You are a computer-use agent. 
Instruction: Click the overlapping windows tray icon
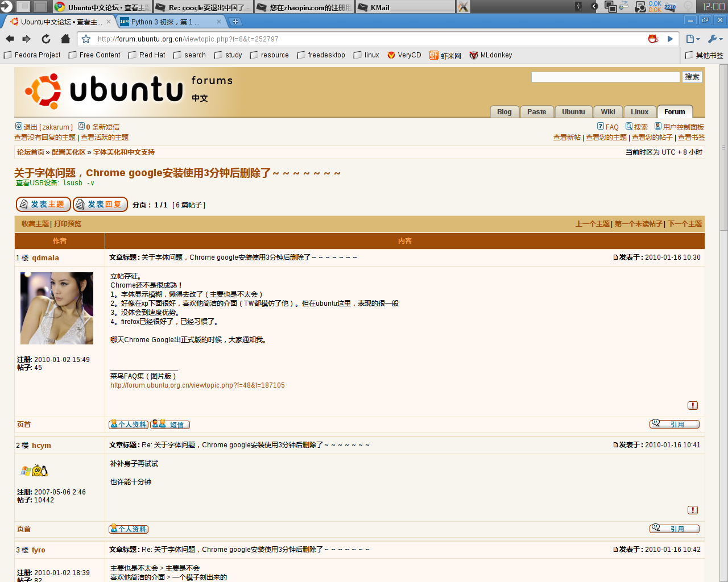(x=611, y=6)
